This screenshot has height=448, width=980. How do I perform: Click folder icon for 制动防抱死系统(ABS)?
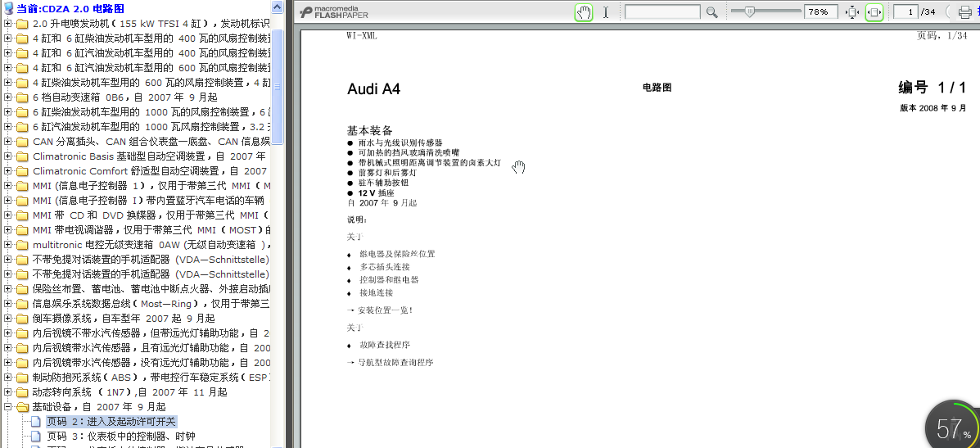coord(22,378)
